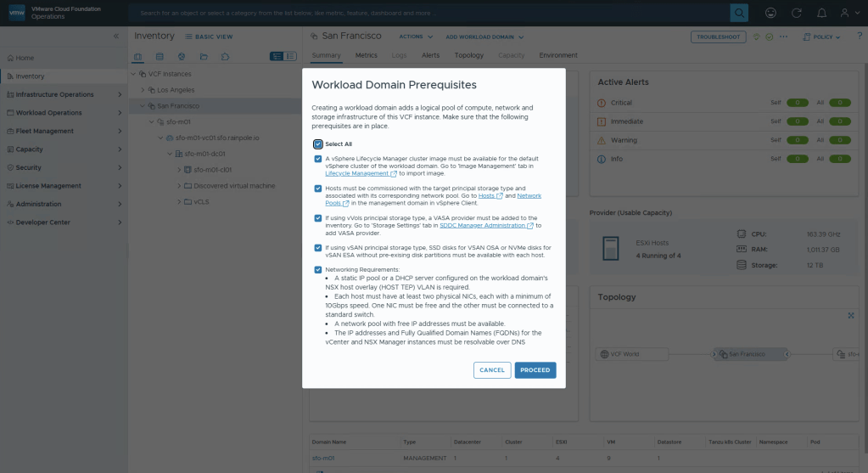Switch to the Metrics tab
Image resolution: width=868 pixels, height=473 pixels.
coord(366,55)
